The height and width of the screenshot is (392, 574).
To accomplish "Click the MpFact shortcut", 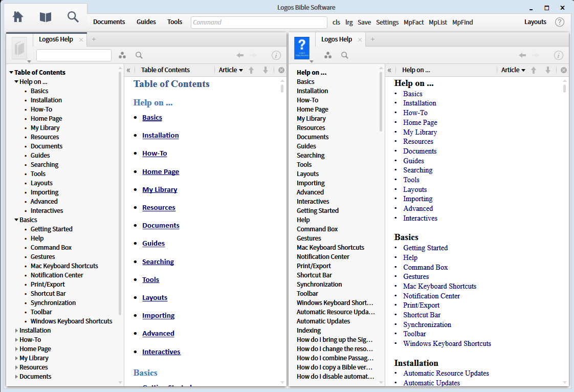I will [414, 23].
